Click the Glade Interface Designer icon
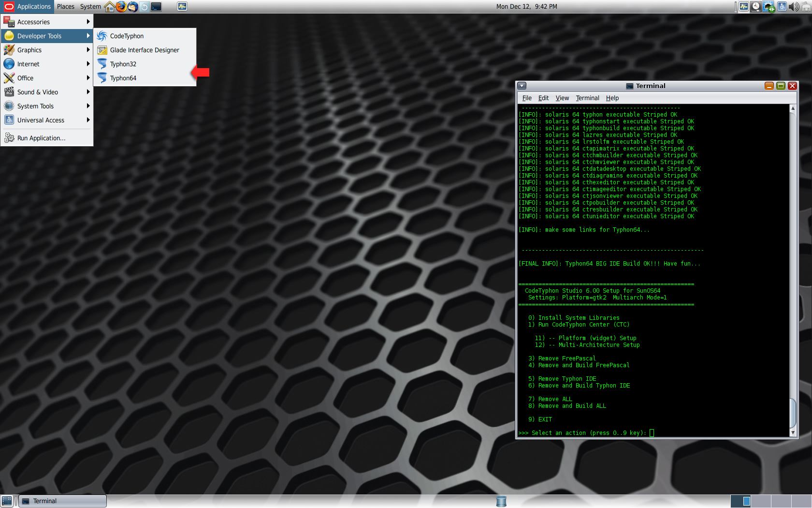Viewport: 812px width, 508px height. [102, 50]
